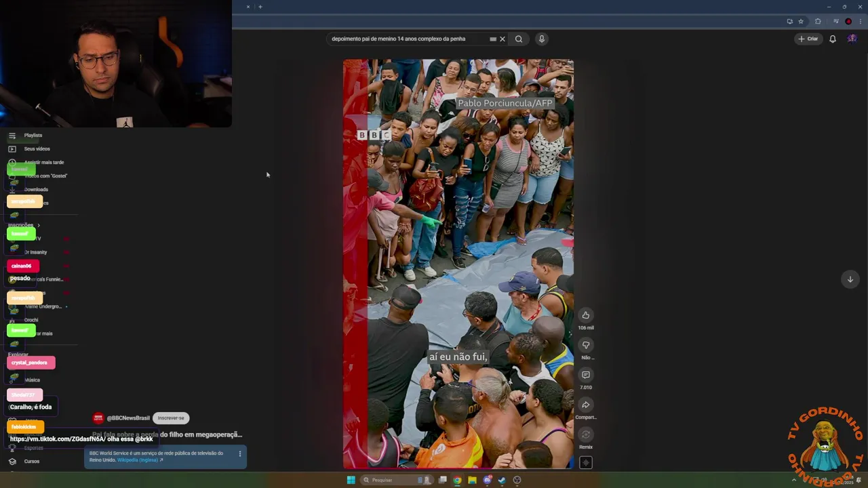Open Downloads in the sidebar

36,190
